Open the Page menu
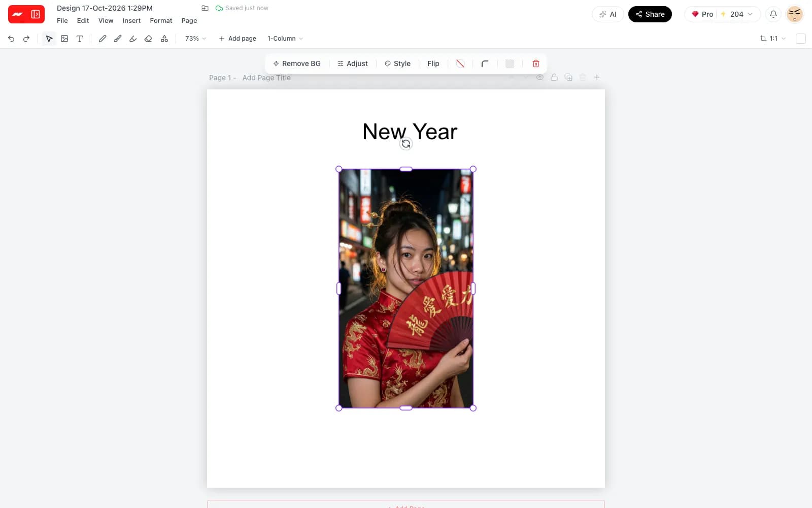Screen dimensions: 812x508 [x=189, y=21]
